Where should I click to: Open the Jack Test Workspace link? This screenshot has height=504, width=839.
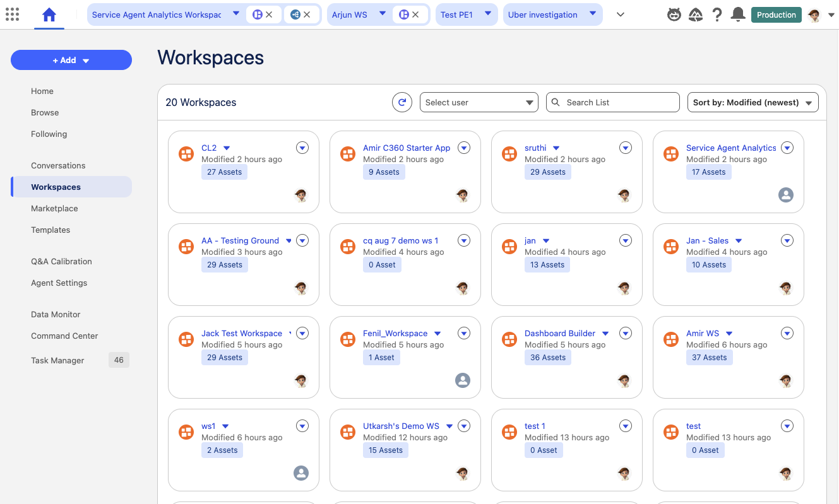point(242,333)
